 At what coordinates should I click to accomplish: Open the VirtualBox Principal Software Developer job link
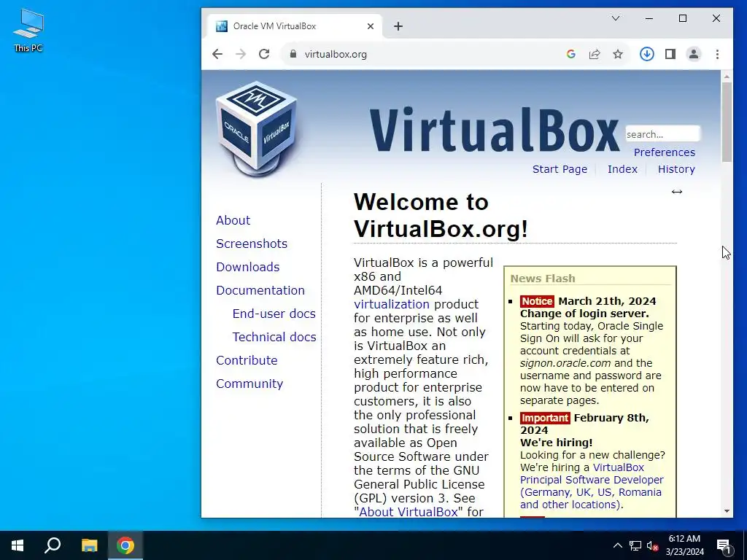pos(592,486)
